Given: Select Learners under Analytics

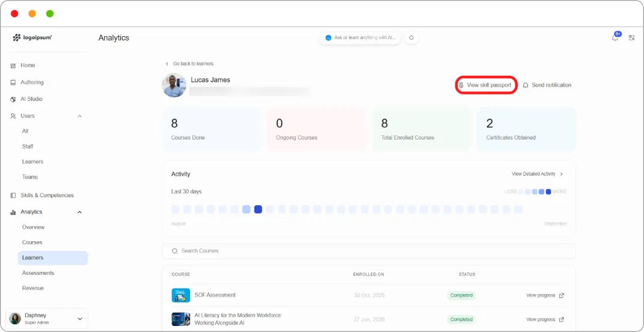Looking at the screenshot, I should coord(52,257).
